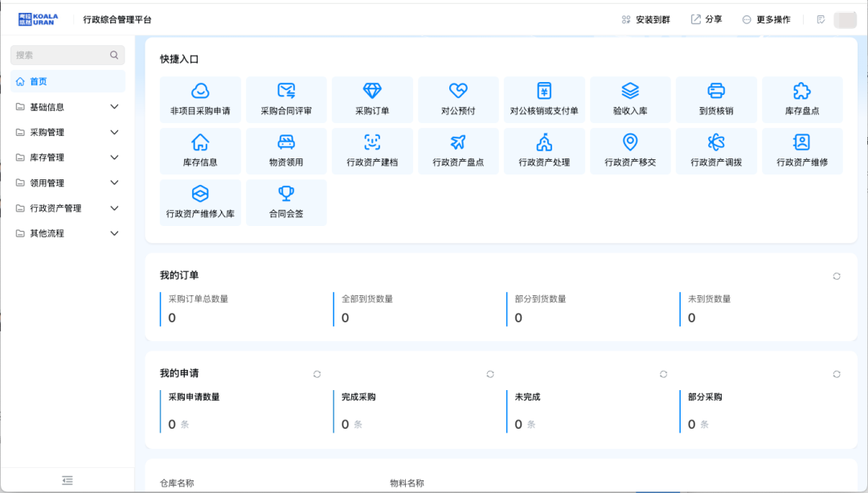Open the 行政资产调拨 shortcut

click(716, 150)
